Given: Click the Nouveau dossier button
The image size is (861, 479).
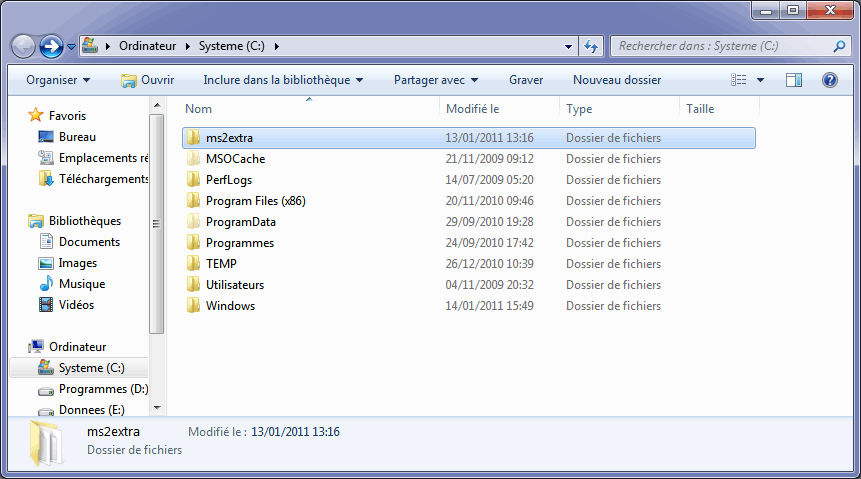Looking at the screenshot, I should point(617,80).
